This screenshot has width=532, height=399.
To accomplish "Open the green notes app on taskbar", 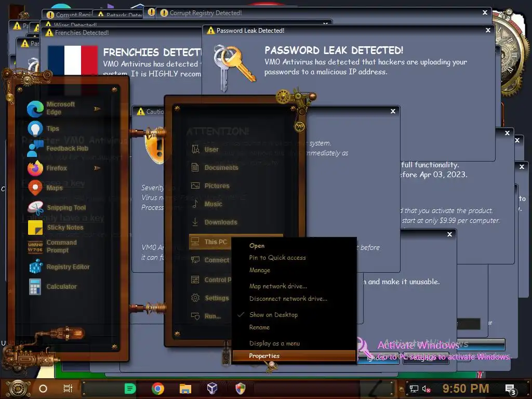I will click(x=130, y=389).
